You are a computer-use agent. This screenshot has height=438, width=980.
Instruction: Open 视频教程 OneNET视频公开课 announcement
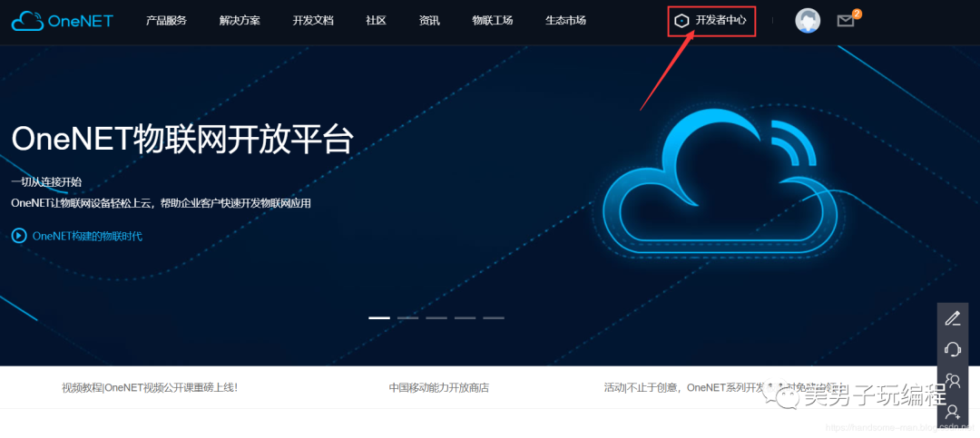click(x=150, y=387)
